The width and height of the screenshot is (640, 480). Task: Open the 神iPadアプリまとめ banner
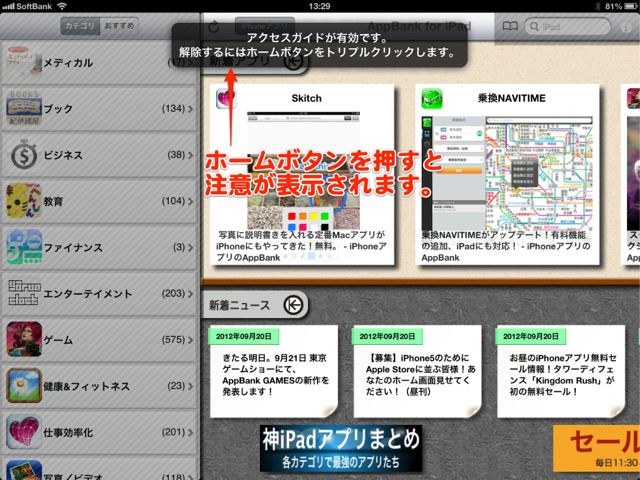tap(341, 449)
